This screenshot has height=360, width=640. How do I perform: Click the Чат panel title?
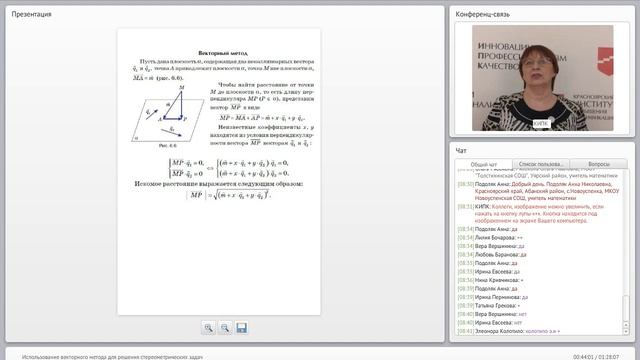click(x=461, y=151)
